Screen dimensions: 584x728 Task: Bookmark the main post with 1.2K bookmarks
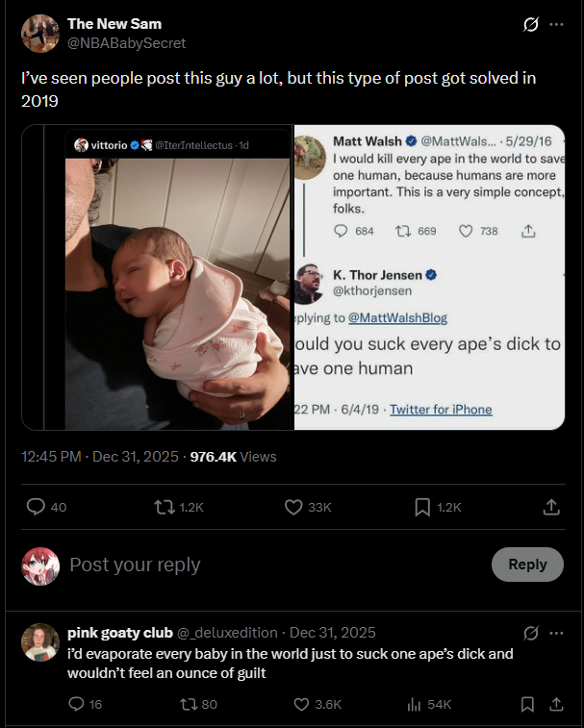coord(422,507)
